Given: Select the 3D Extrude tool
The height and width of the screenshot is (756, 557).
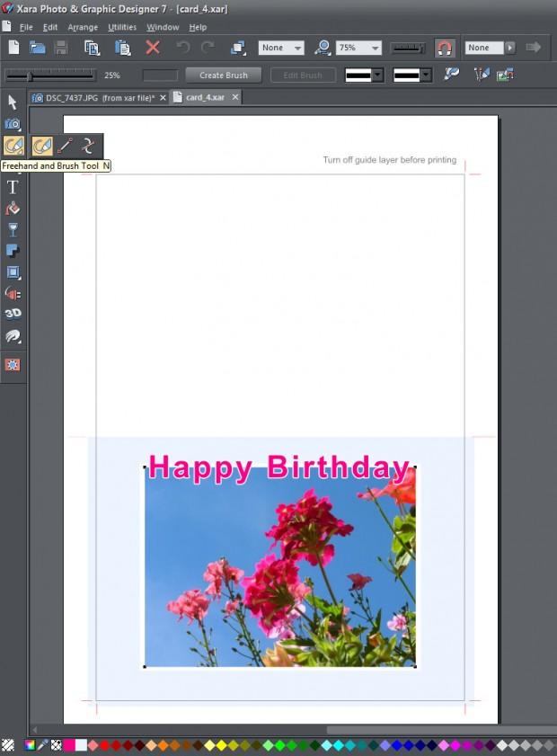Looking at the screenshot, I should (13, 314).
